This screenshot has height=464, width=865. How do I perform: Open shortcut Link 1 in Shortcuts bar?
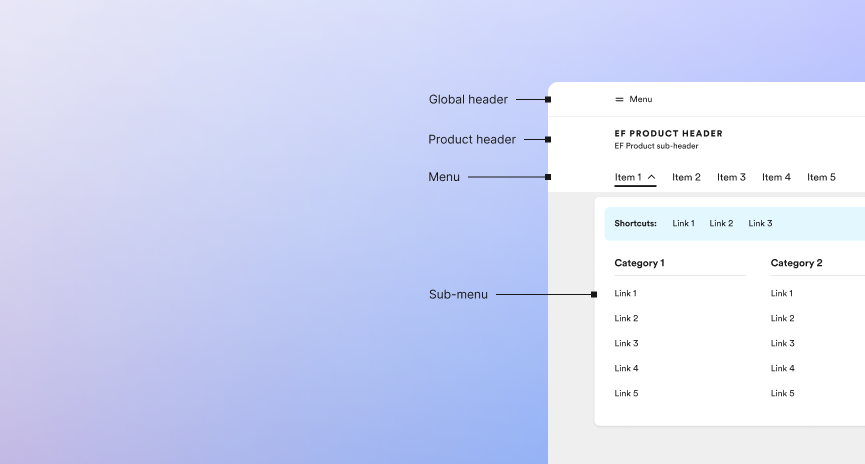click(x=684, y=223)
